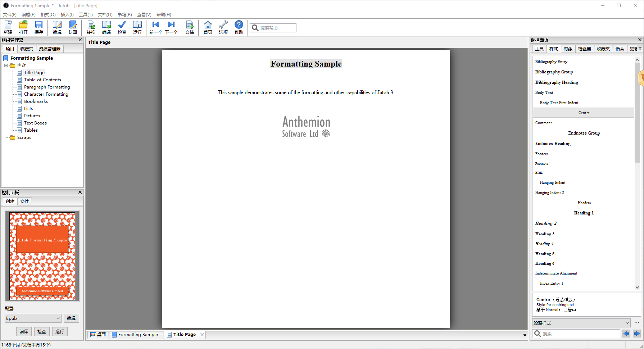Viewport: 644px width, 349px height.
Task: Click the orange book cover thumbnail
Action: click(x=42, y=256)
